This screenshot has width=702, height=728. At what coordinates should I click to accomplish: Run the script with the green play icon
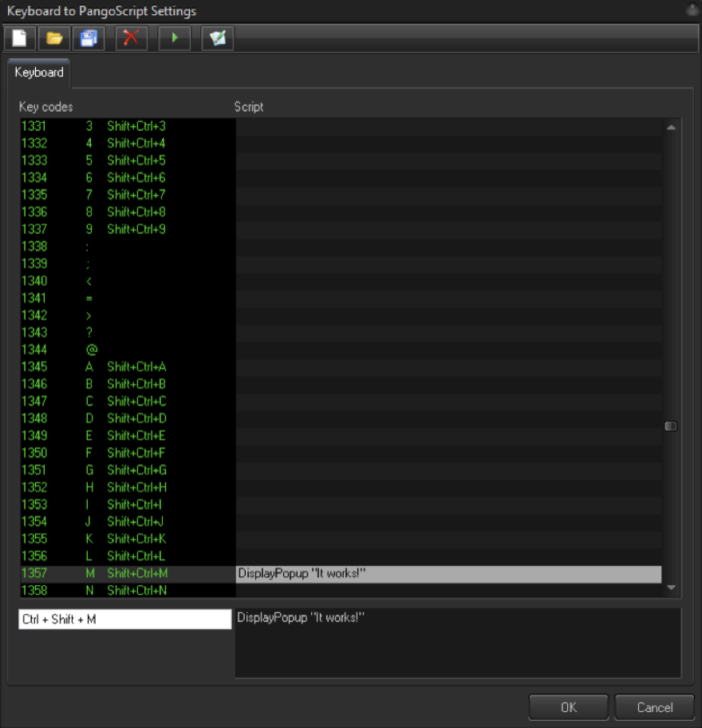click(x=175, y=38)
